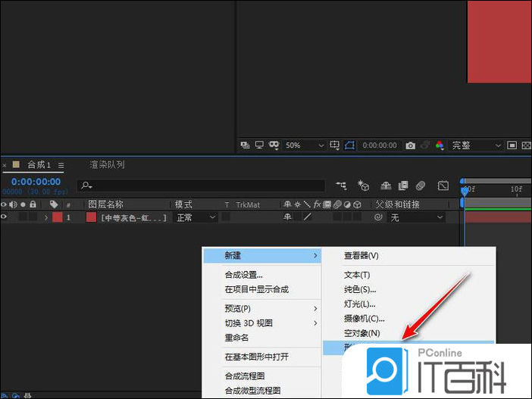This screenshot has width=532, height=399.
Task: Open layer 1 blending mode 正常 dropdown
Action: click(196, 217)
